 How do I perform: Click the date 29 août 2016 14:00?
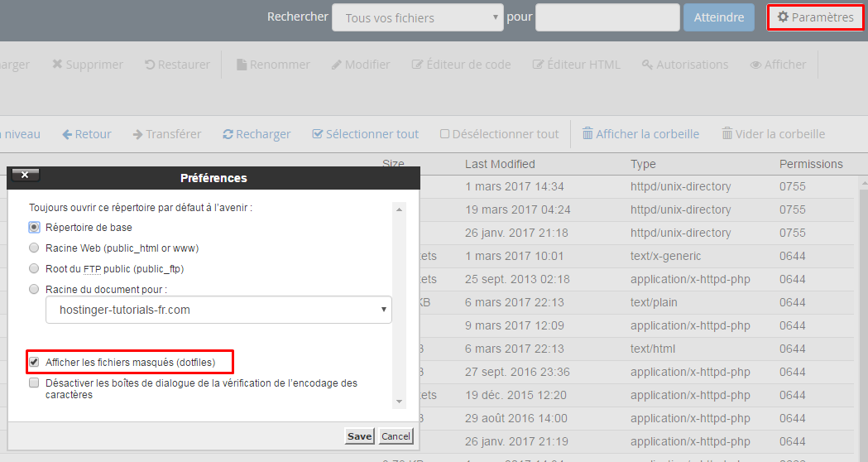[x=516, y=418]
